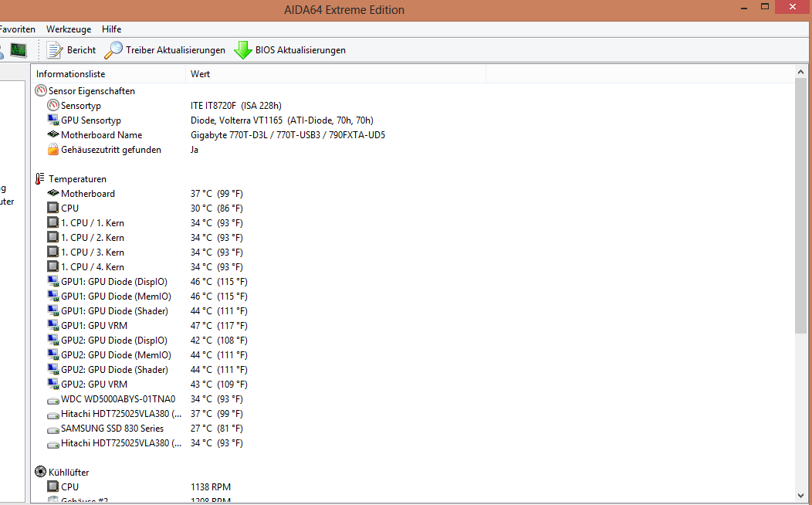
Task: Select the Motherboard temperature row icon
Action: pyautogui.click(x=52, y=193)
